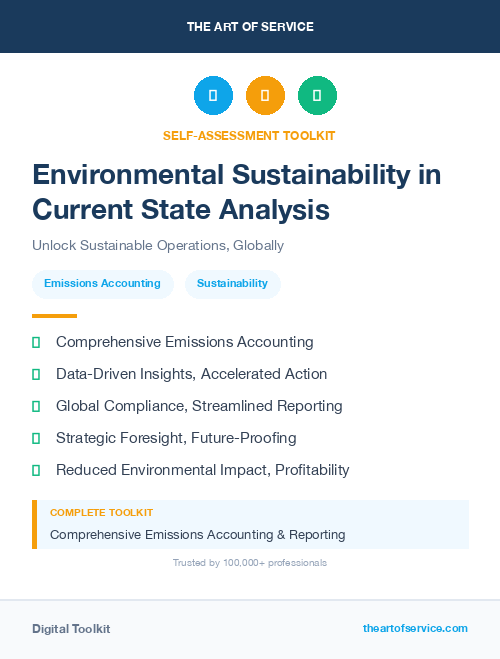This screenshot has width=500, height=659.
Task: Click Unlock Sustainable Operations, Globally subtitle
Action: click(x=158, y=245)
